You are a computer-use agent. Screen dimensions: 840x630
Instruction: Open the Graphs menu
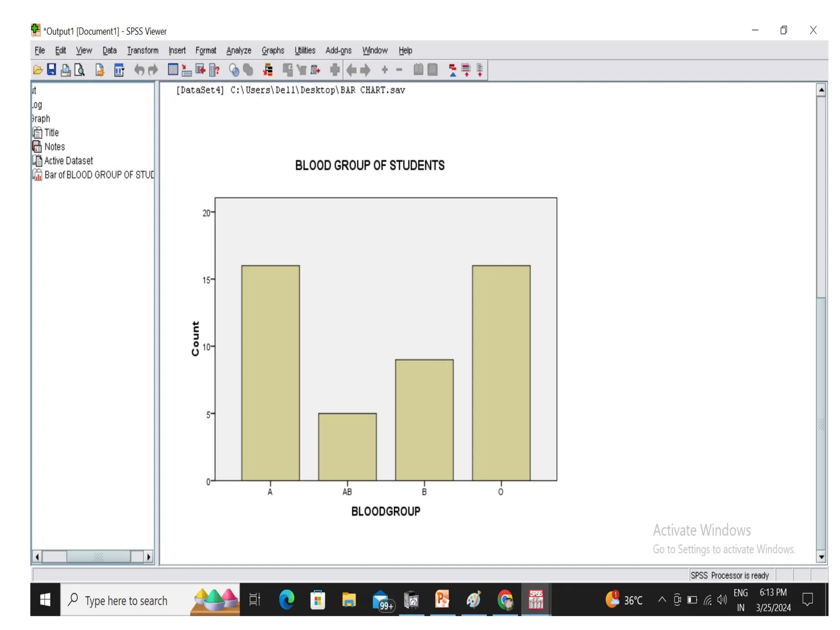273,50
